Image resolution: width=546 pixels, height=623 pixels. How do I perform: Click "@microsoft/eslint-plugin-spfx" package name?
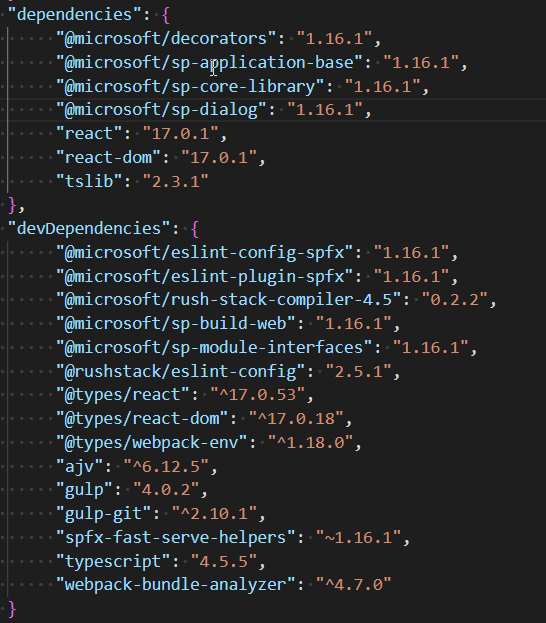[x=205, y=276]
